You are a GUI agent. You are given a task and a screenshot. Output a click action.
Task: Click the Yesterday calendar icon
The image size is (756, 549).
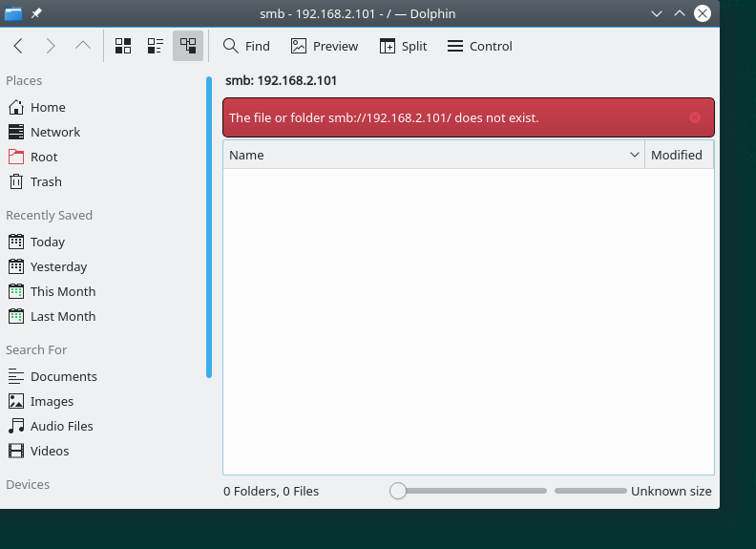click(x=16, y=266)
